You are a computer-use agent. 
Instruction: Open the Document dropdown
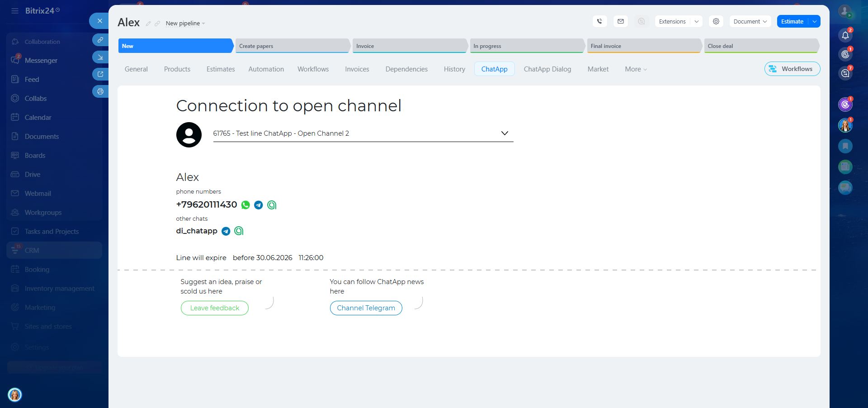[x=750, y=21]
